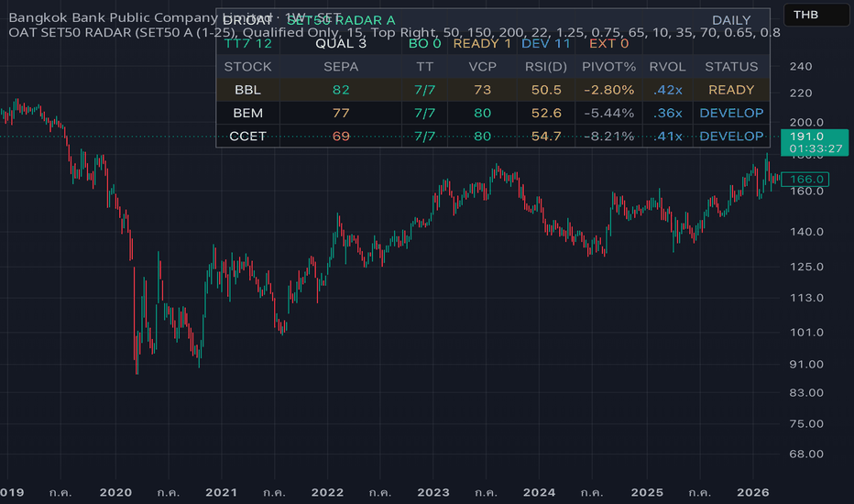Select the BBL row in radar table

[493, 90]
